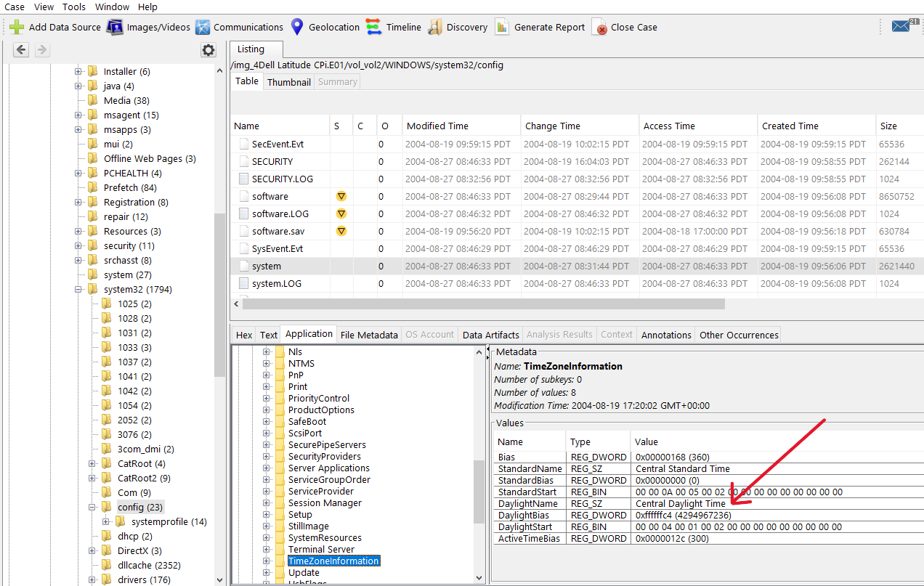The image size is (924, 586).
Task: Go back using the left arrow button
Action: point(21,50)
